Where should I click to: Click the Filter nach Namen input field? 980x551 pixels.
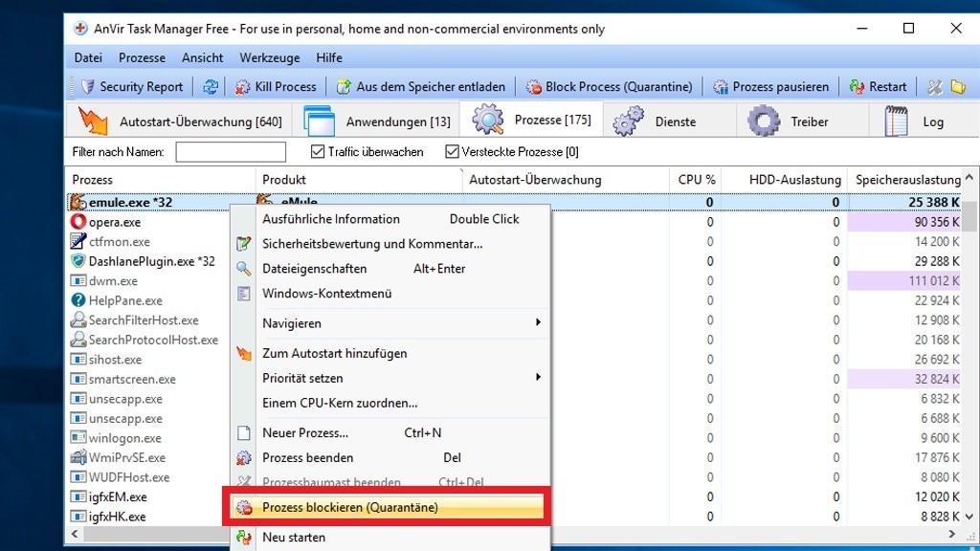click(x=231, y=152)
